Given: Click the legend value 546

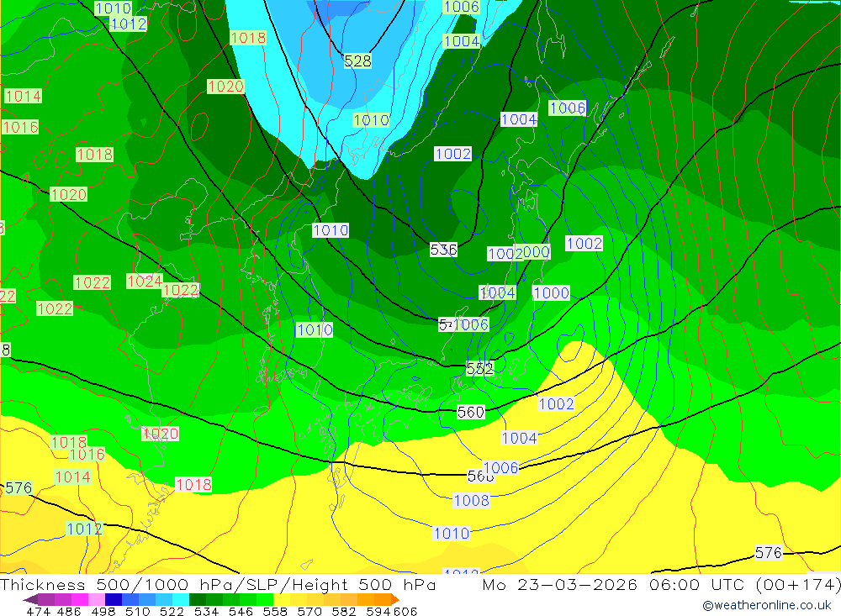Looking at the screenshot, I should pos(241,611).
